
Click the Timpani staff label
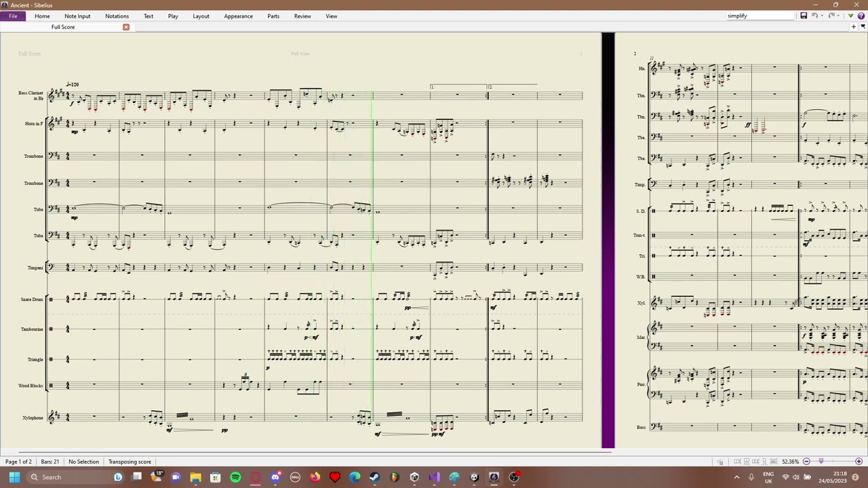click(x=35, y=268)
